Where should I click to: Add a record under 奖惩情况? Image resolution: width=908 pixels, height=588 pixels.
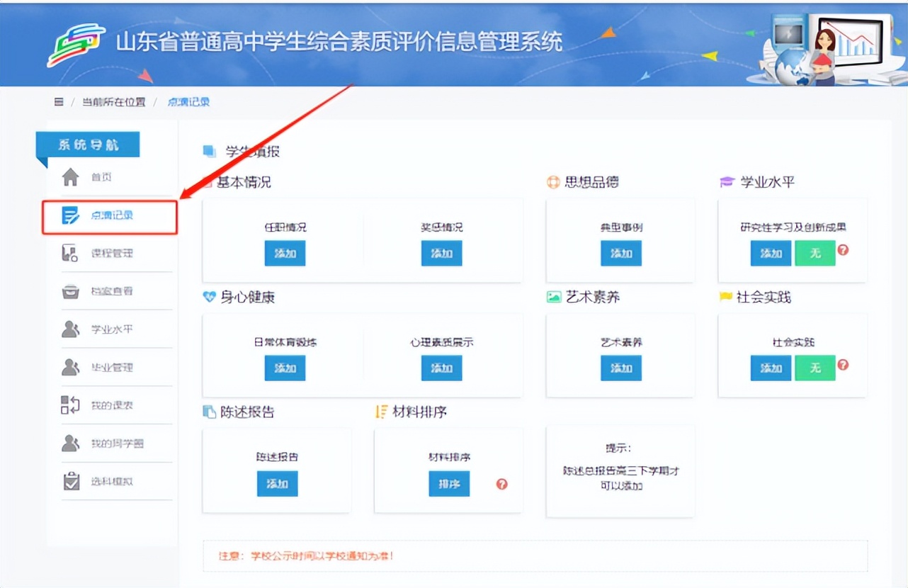(x=441, y=254)
